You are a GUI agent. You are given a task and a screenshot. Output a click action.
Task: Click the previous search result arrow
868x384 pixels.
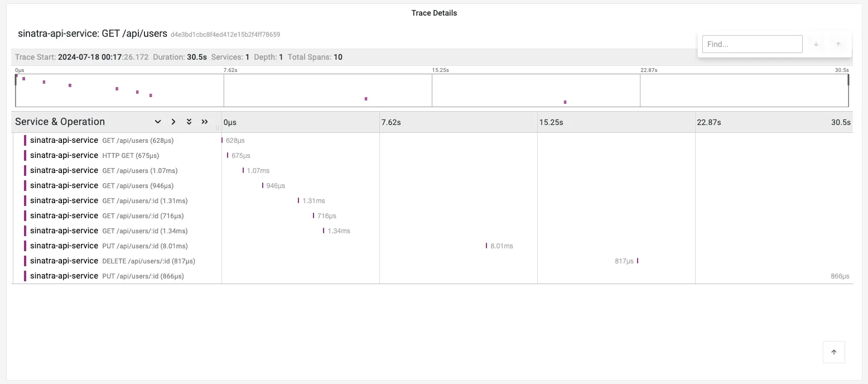click(x=838, y=44)
